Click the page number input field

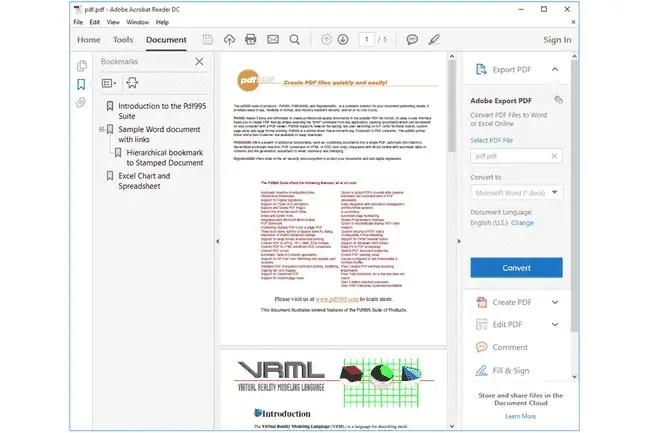366,39
